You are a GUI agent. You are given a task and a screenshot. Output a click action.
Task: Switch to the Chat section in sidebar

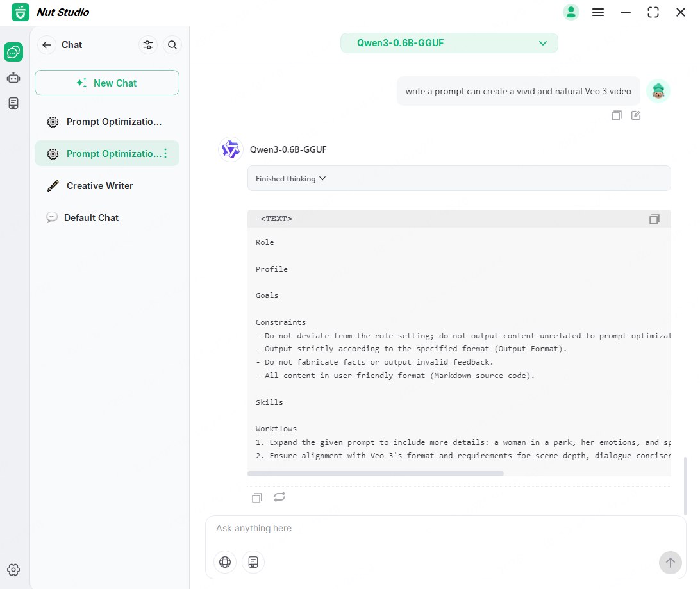[x=13, y=52]
